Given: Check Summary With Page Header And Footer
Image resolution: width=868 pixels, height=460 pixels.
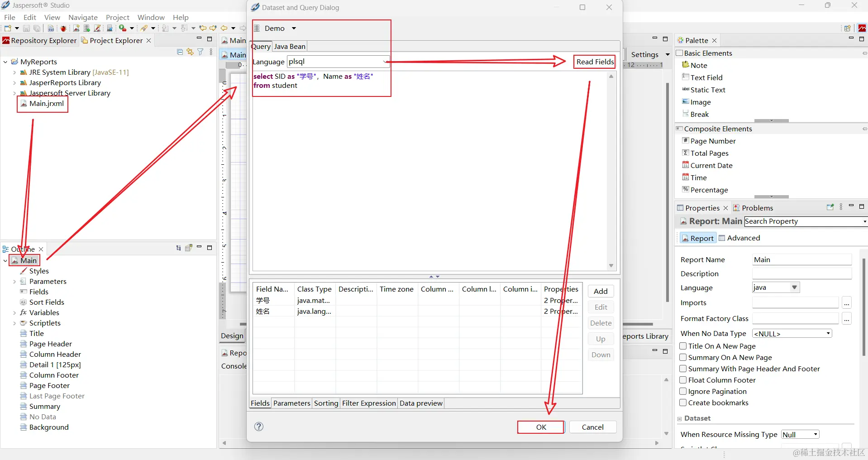Looking at the screenshot, I should point(683,369).
